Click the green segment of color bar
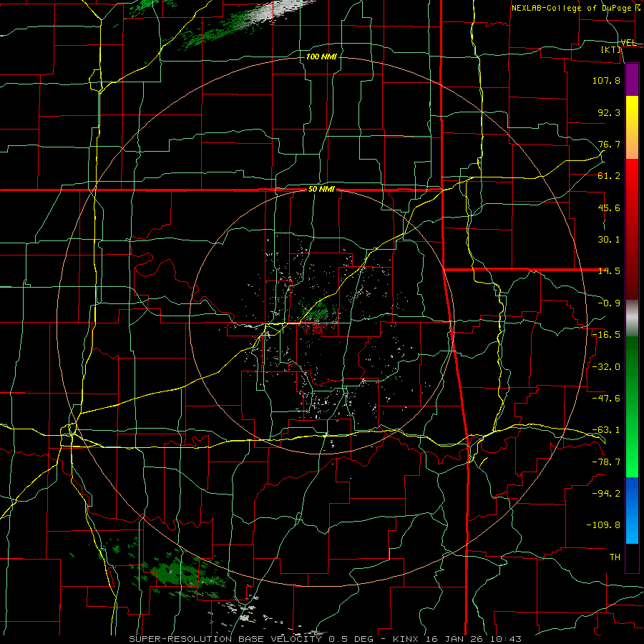This screenshot has width=644, height=644. click(x=632, y=406)
